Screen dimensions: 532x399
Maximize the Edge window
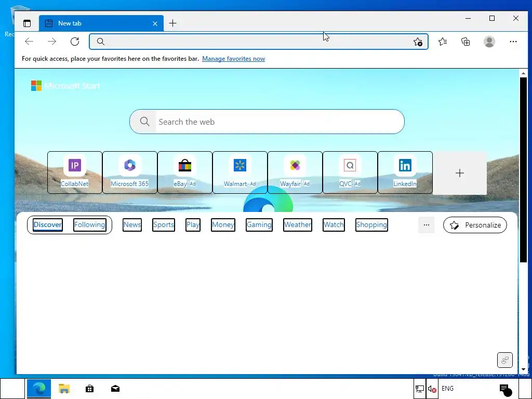click(x=492, y=18)
